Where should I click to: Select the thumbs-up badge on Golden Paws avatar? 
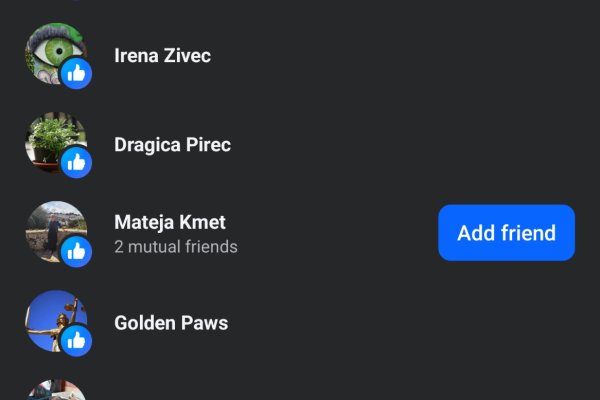pos(77,340)
